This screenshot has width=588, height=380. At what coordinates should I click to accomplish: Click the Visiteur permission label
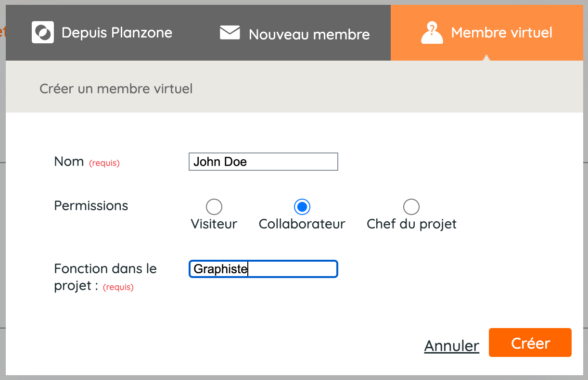(214, 224)
